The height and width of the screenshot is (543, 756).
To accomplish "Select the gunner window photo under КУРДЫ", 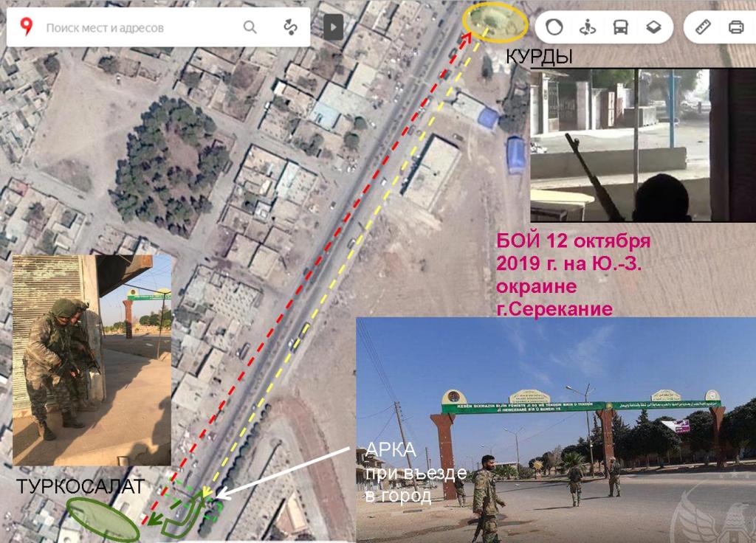I will point(642,145).
